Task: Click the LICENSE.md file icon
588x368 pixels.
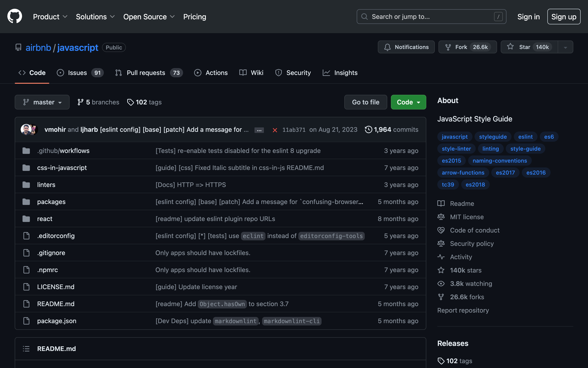Action: tap(26, 287)
